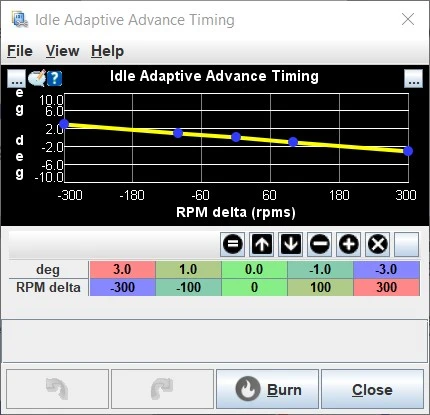Open the File menu
Image resolution: width=430 pixels, height=415 pixels.
[x=20, y=51]
